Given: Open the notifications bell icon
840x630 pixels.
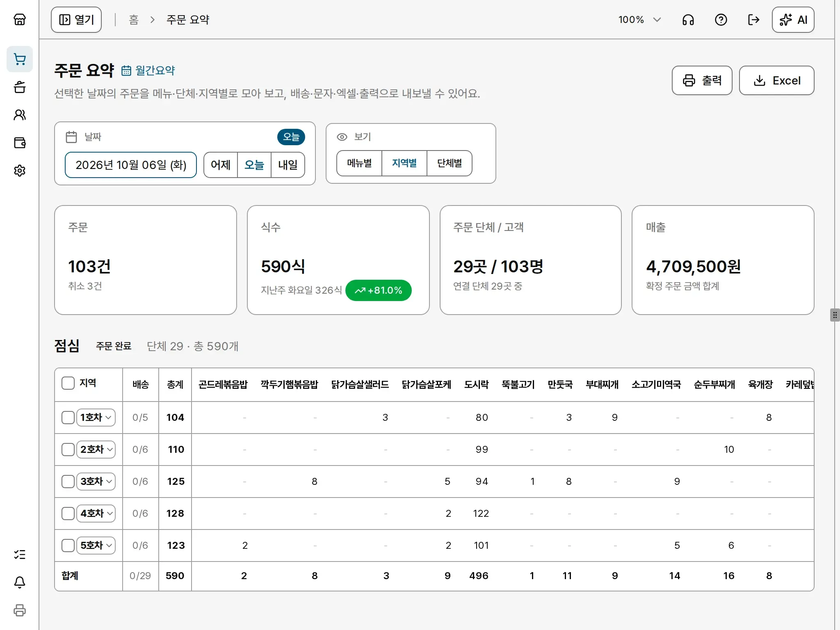Looking at the screenshot, I should pyautogui.click(x=20, y=582).
